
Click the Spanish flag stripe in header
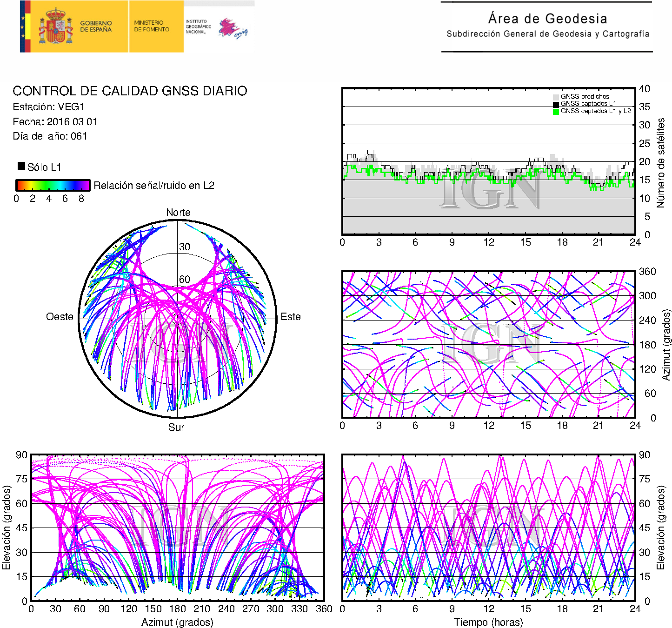(x=25, y=27)
